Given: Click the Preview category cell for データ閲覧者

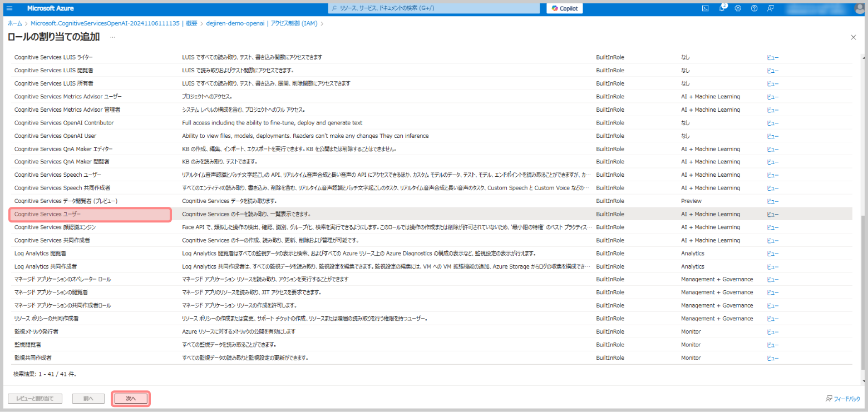Looking at the screenshot, I should (691, 201).
